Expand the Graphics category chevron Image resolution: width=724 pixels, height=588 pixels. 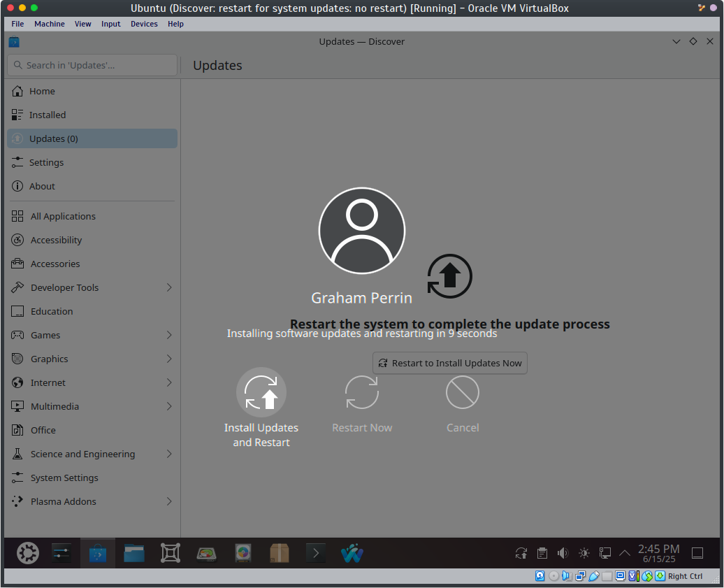pyautogui.click(x=169, y=359)
